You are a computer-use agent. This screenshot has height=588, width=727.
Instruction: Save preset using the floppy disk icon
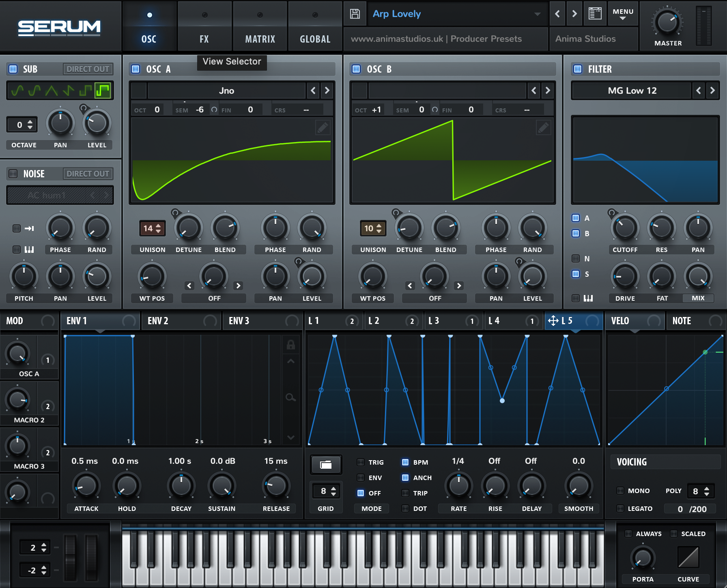point(355,14)
